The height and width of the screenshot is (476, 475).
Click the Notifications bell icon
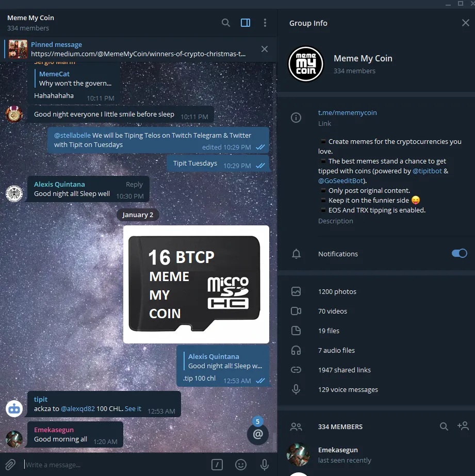point(296,254)
